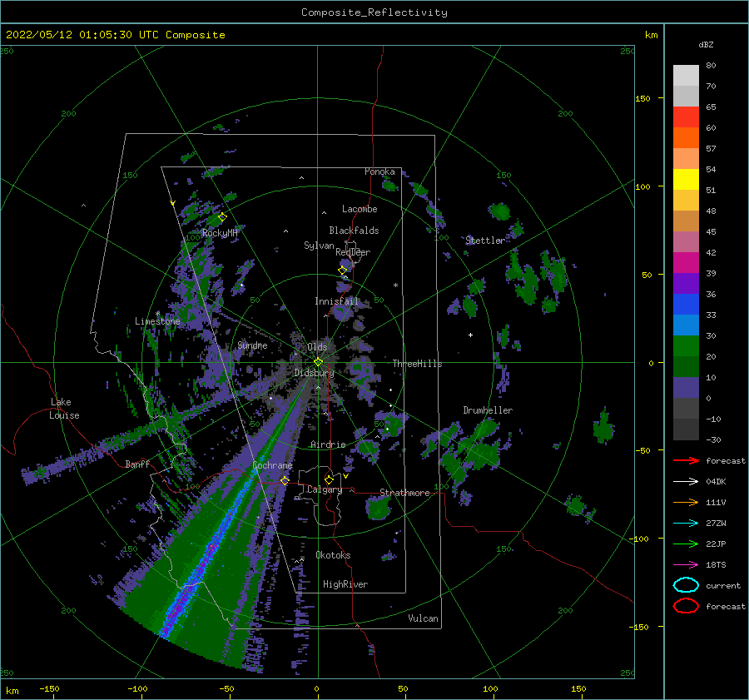Click the Okotoks map label
The height and width of the screenshot is (700, 749).
pyautogui.click(x=333, y=555)
